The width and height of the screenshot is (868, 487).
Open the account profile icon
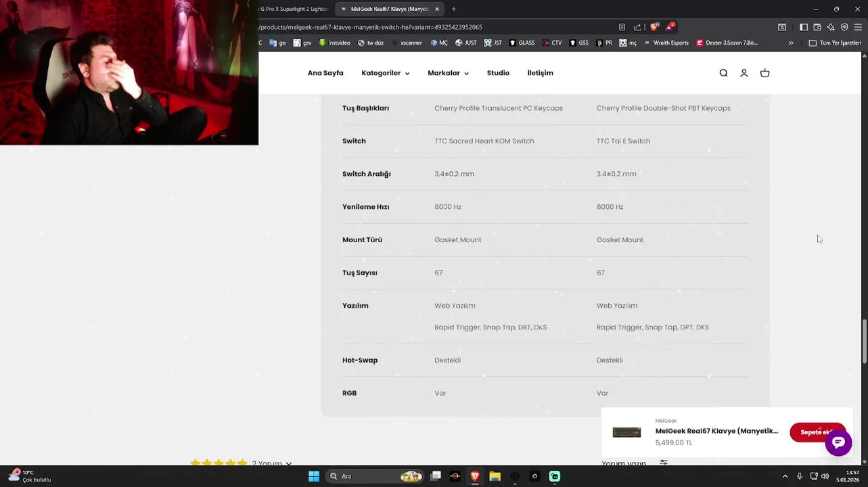tap(744, 73)
